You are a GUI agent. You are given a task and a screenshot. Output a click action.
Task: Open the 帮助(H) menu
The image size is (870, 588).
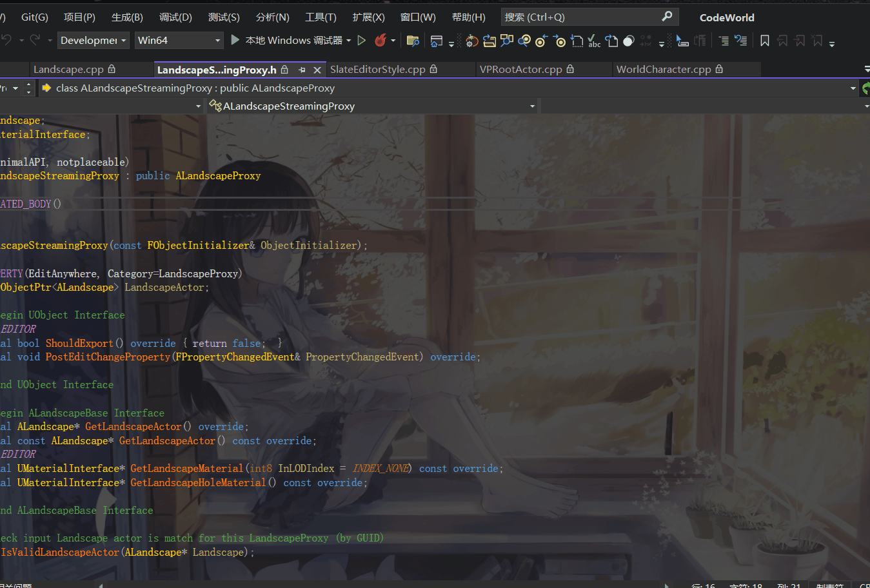[x=469, y=17]
